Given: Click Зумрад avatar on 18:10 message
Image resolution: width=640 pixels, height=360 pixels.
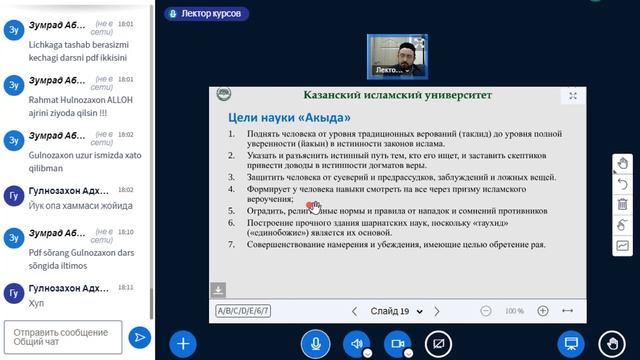Looking at the screenshot, I should coord(14,238).
